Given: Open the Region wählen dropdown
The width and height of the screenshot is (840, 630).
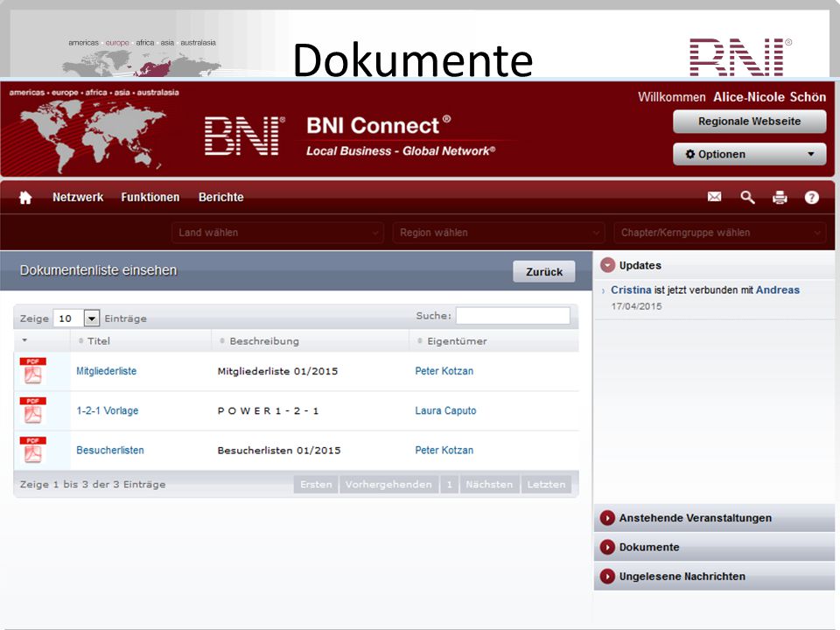Looking at the screenshot, I should coord(499,233).
